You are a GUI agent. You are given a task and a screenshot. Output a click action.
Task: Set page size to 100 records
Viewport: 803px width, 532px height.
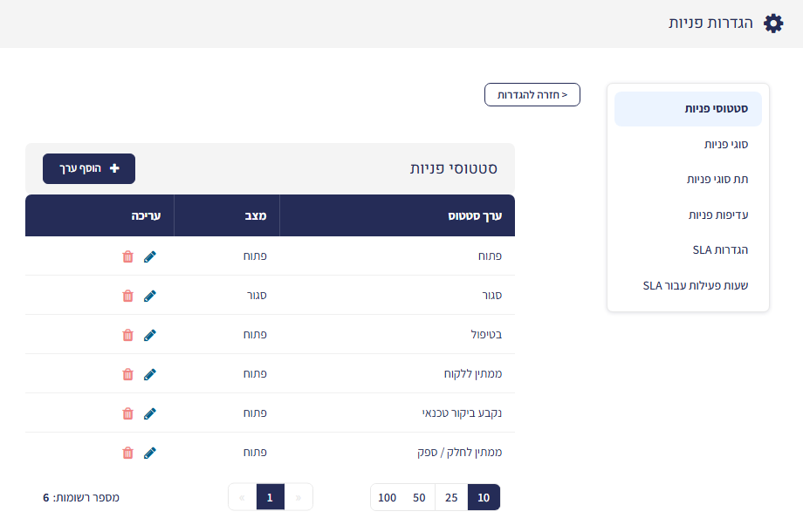coord(388,497)
